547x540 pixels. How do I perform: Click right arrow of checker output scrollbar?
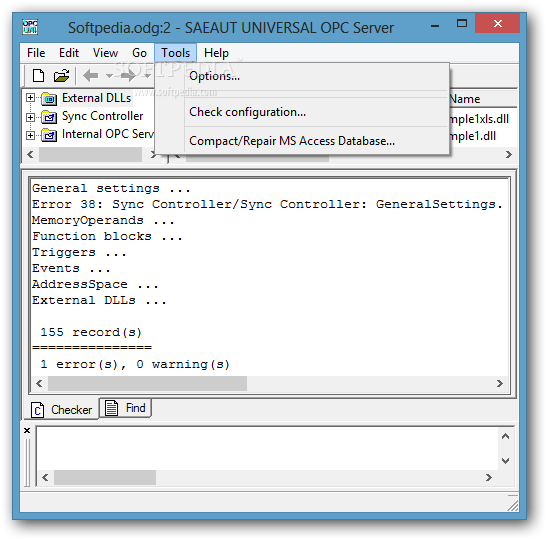(500, 383)
